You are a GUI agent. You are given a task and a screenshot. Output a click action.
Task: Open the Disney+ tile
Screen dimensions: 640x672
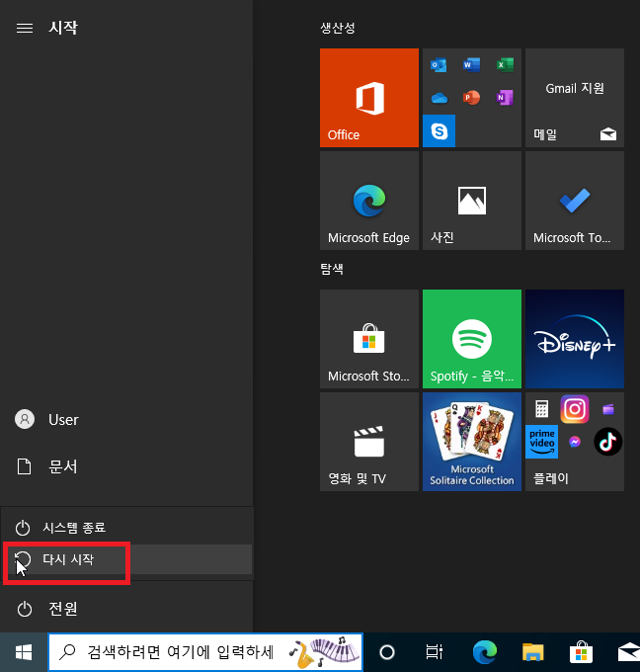click(575, 339)
